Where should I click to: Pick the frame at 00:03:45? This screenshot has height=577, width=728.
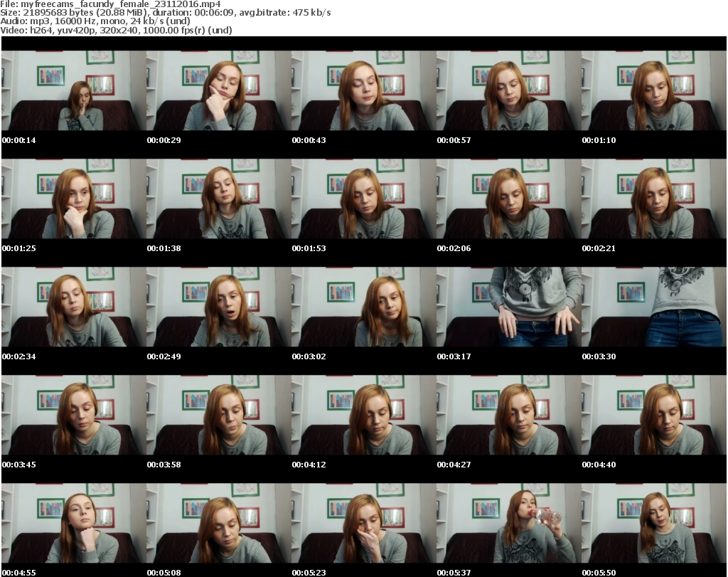coord(74,415)
